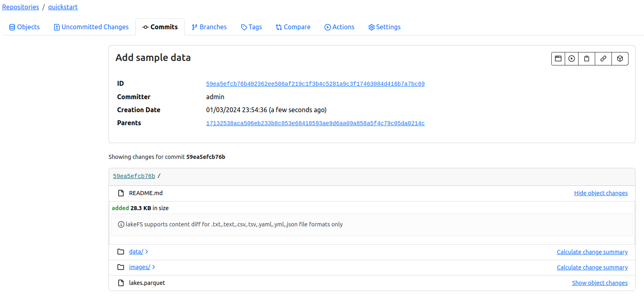The image size is (644, 302).
Task: Click the lakes.parquet file name
Action: tap(147, 283)
